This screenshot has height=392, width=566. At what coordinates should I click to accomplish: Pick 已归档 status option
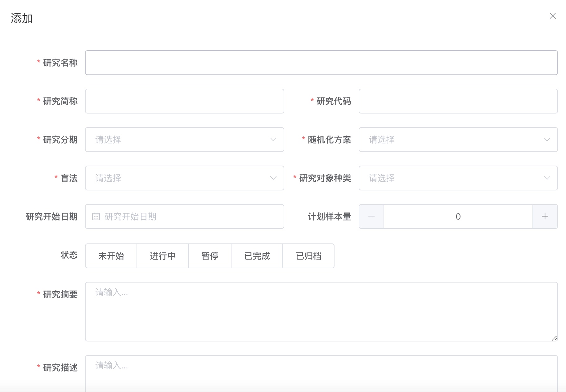[x=308, y=256]
